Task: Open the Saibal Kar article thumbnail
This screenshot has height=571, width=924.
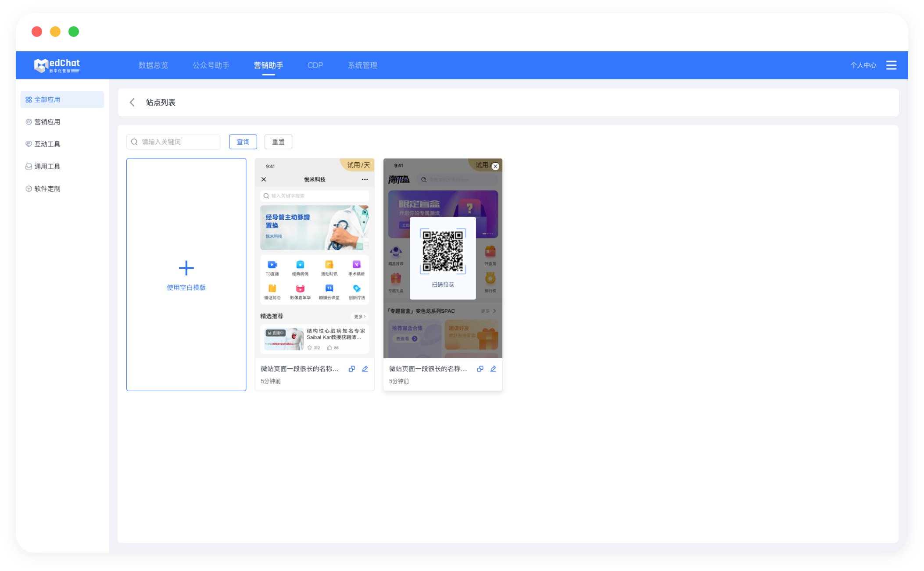Action: click(284, 339)
